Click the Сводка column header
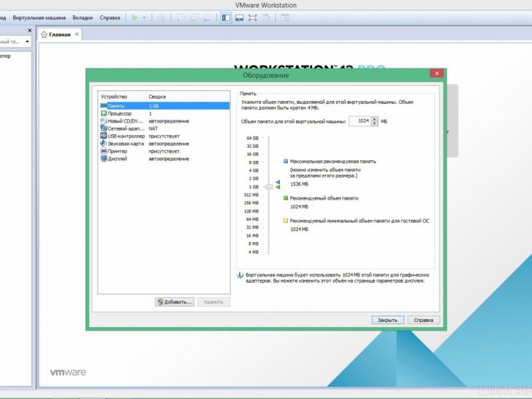Viewport: 532px width, 399px height. tap(157, 96)
